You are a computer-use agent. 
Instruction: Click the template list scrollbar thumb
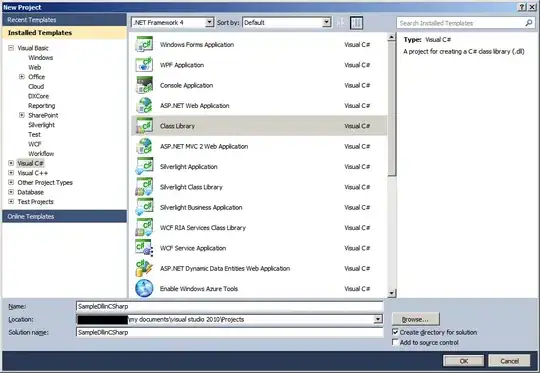point(392,108)
